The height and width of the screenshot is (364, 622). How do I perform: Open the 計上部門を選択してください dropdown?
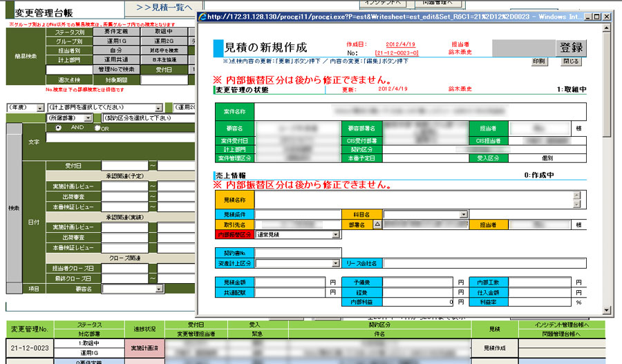[159, 108]
